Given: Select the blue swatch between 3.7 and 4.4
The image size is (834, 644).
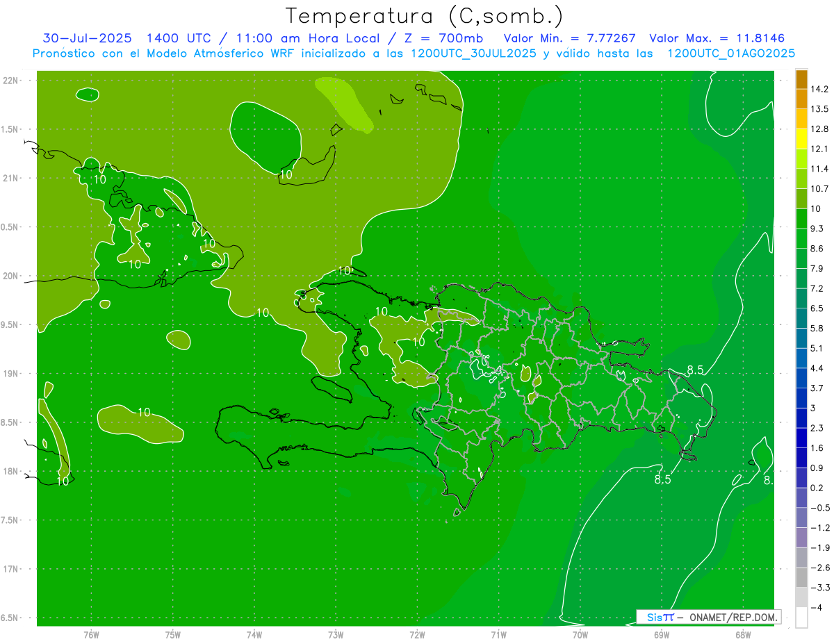Looking at the screenshot, I should (x=801, y=378).
